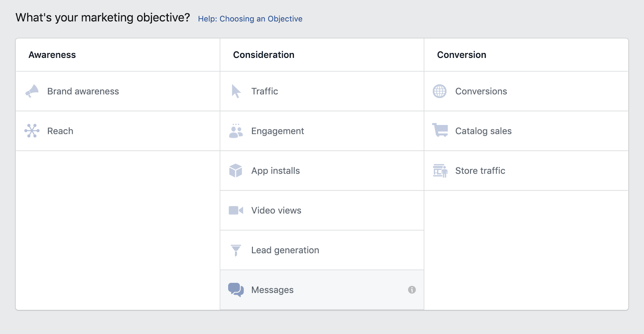The height and width of the screenshot is (334, 644).
Task: Click the Engagement people icon
Action: pos(236,131)
